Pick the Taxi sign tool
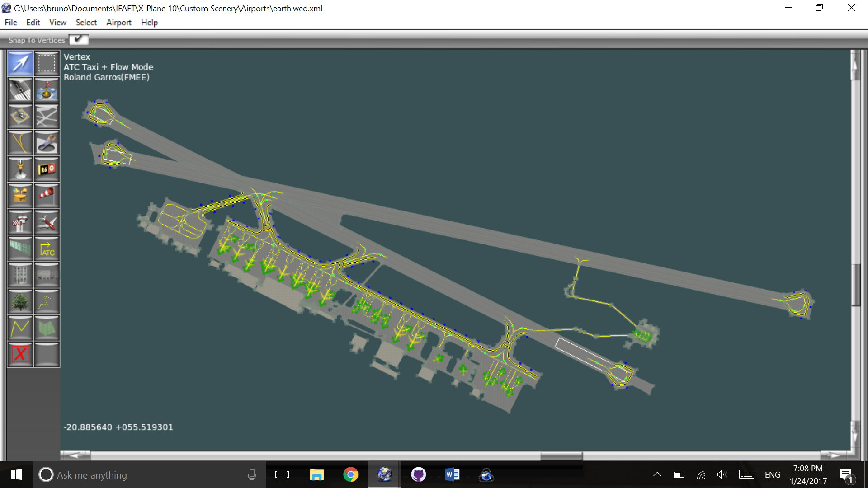 (47, 169)
